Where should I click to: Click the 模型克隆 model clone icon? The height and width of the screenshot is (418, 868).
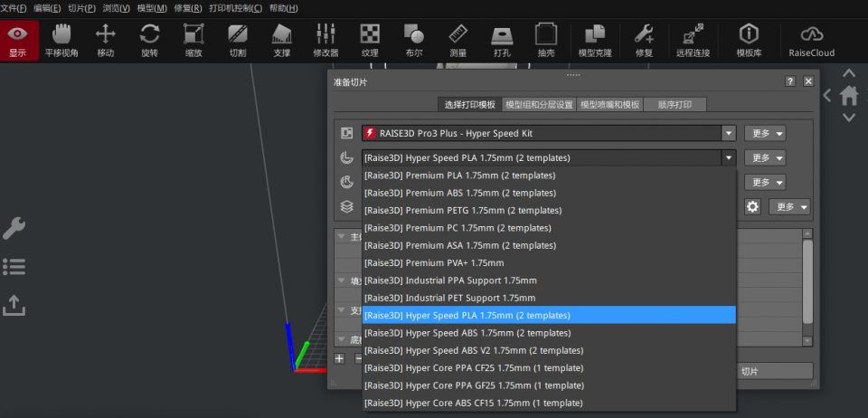click(x=595, y=41)
